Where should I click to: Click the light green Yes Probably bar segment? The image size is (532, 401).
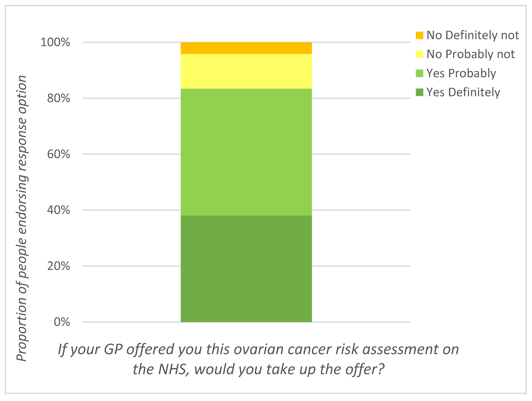[246, 152]
